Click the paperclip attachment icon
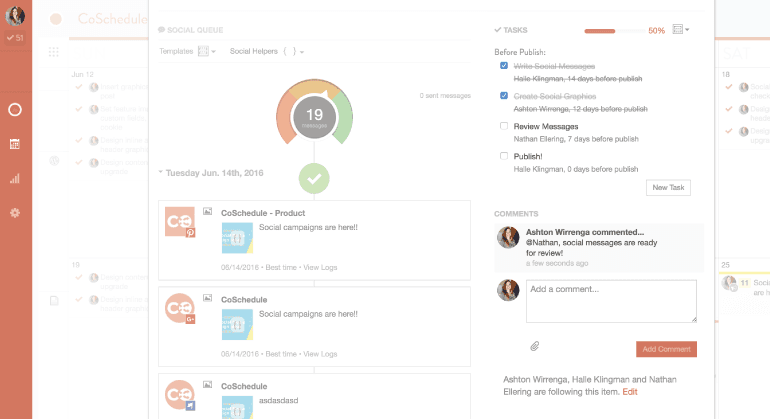This screenshot has width=770, height=419. (535, 346)
